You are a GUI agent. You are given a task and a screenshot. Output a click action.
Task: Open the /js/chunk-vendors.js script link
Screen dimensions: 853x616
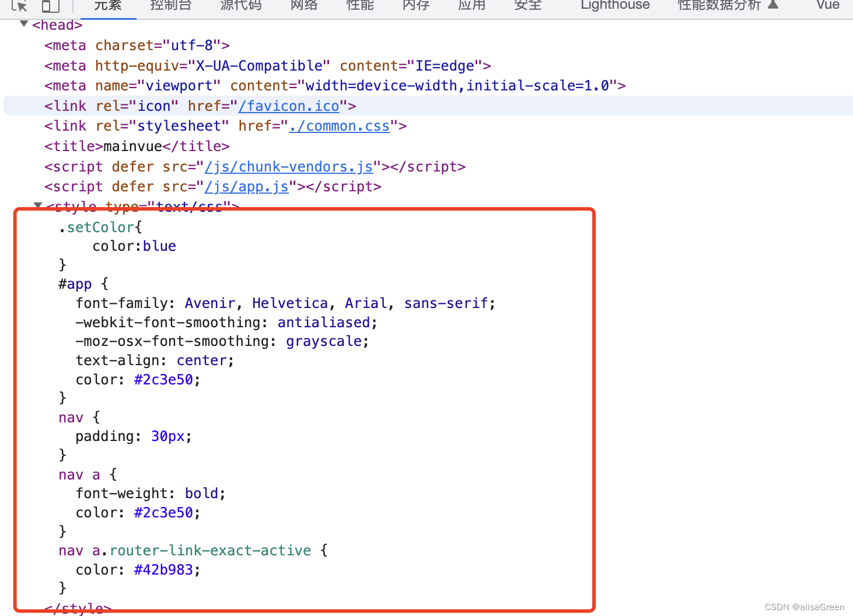click(x=289, y=167)
